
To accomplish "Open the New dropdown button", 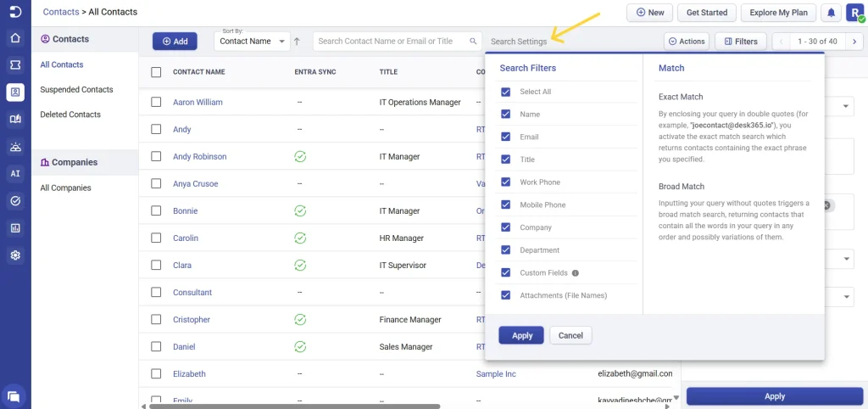I will coord(649,12).
